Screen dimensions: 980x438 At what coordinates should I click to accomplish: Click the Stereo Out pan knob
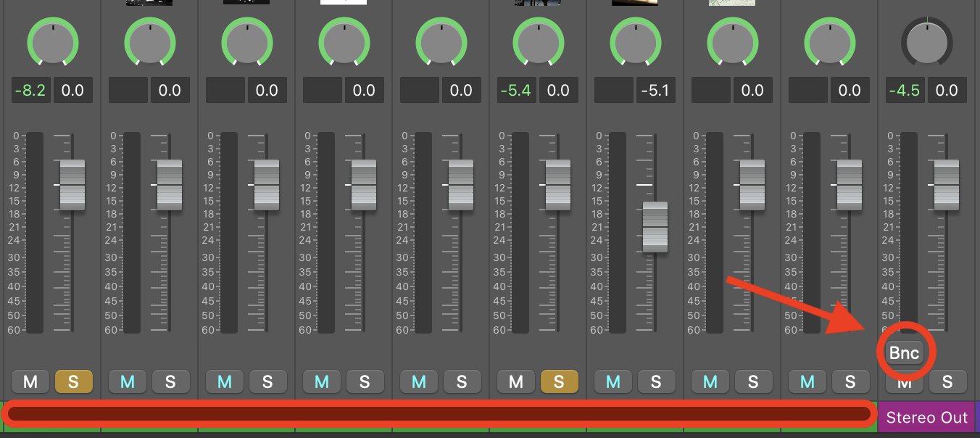coord(926,42)
